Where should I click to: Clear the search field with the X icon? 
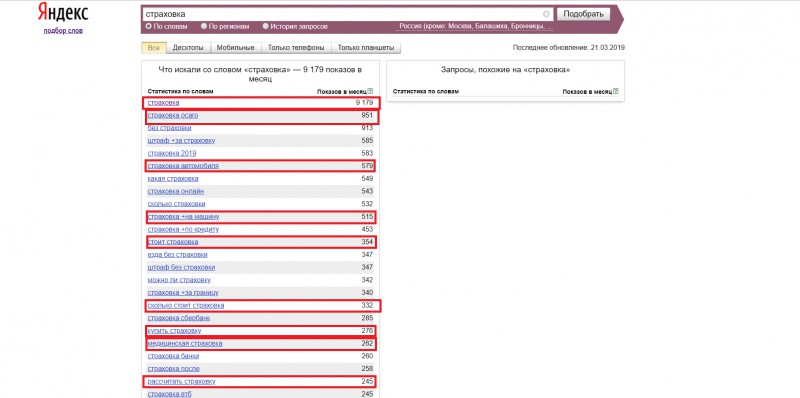[x=546, y=14]
